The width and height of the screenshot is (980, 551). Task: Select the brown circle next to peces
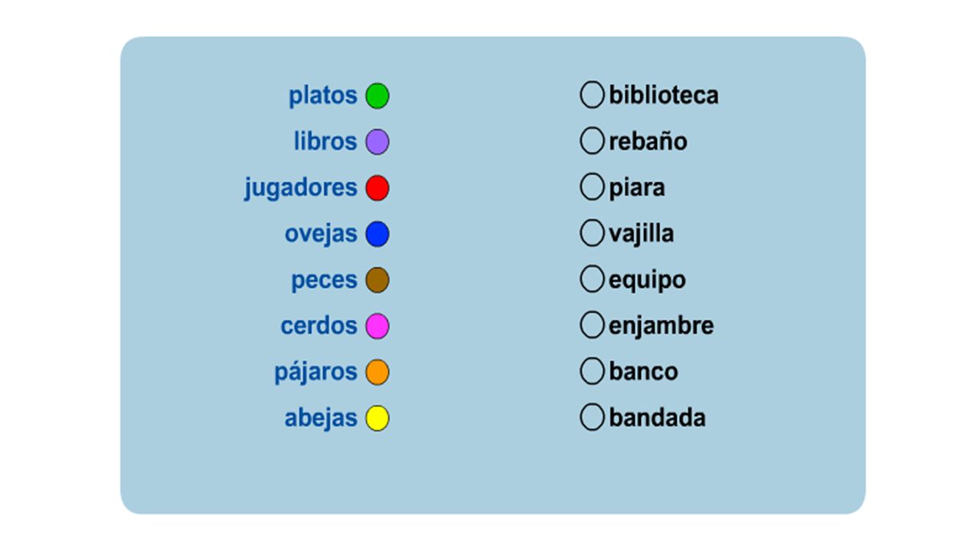pos(377,280)
